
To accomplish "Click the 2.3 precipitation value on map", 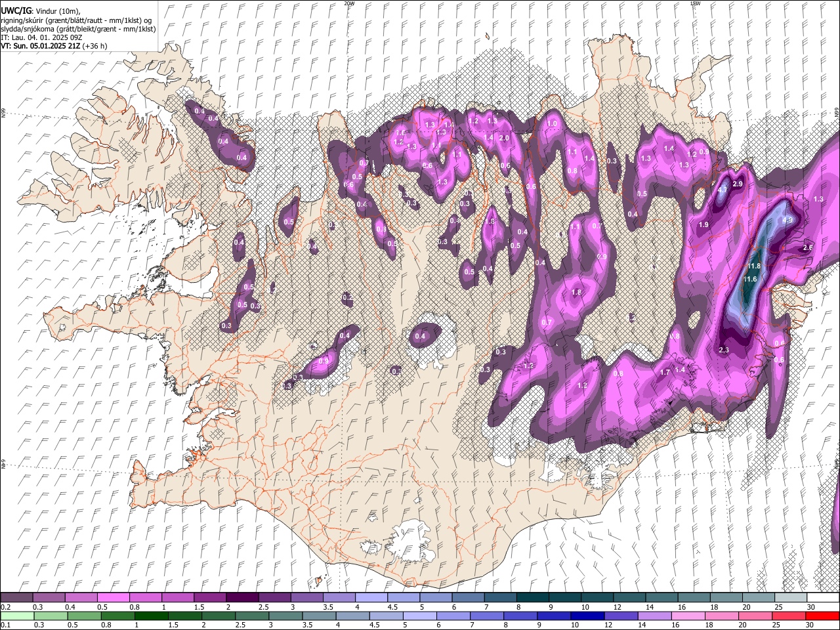I will (724, 350).
